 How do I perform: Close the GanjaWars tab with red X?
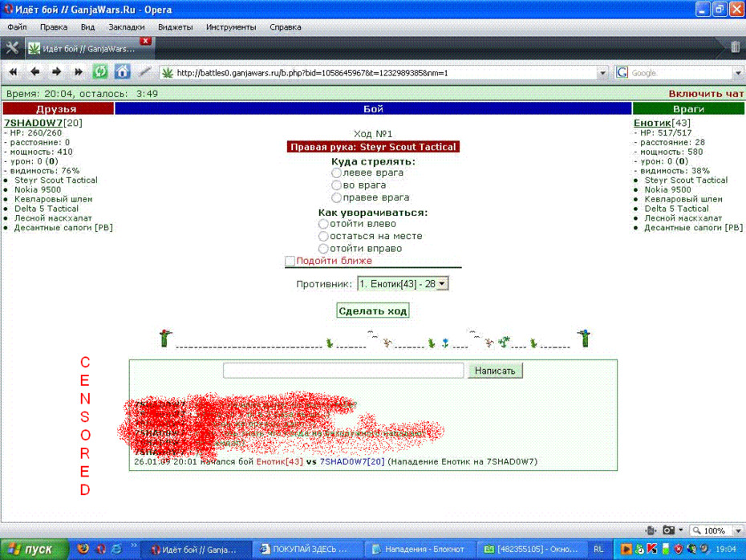coord(145,41)
